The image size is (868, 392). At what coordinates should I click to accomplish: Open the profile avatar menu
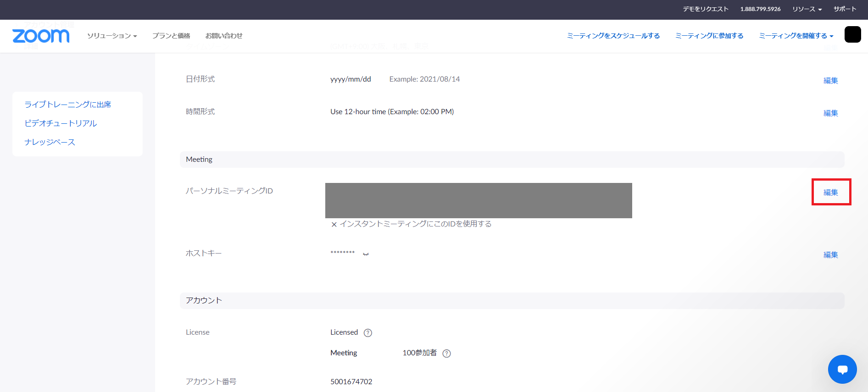pos(852,35)
